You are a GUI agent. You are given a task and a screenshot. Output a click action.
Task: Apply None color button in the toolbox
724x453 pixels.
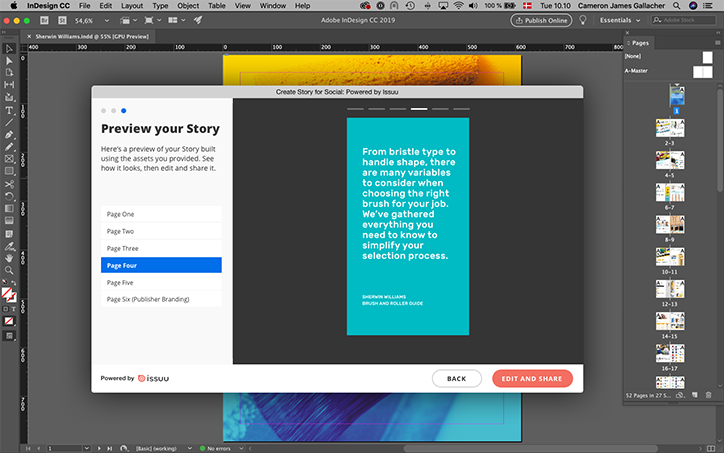[9, 321]
